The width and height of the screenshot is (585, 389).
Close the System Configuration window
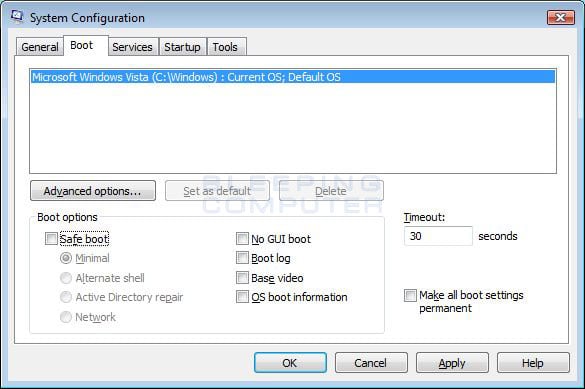click(x=560, y=18)
